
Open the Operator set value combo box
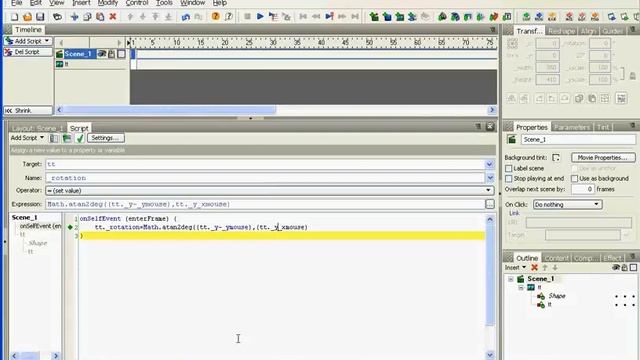tap(269, 191)
